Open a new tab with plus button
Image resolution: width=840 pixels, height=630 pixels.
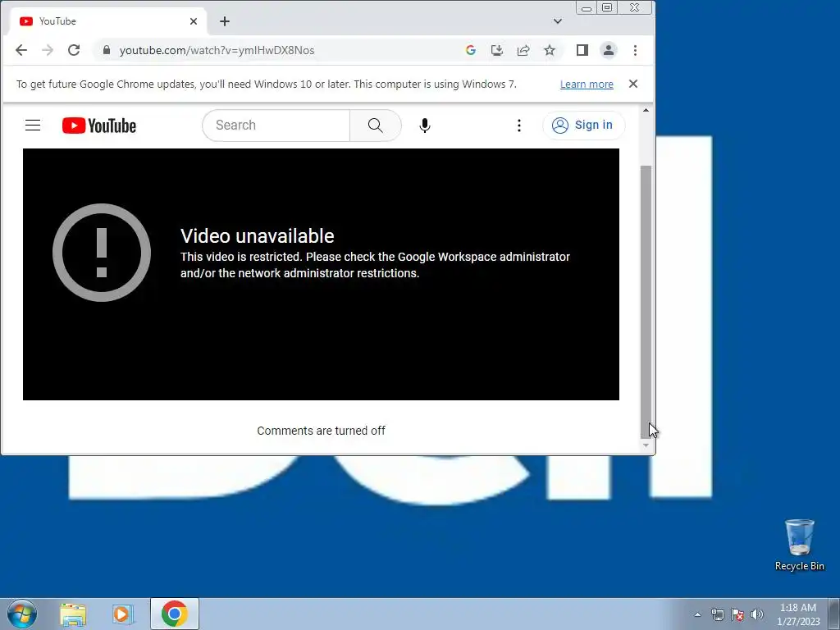pyautogui.click(x=225, y=21)
